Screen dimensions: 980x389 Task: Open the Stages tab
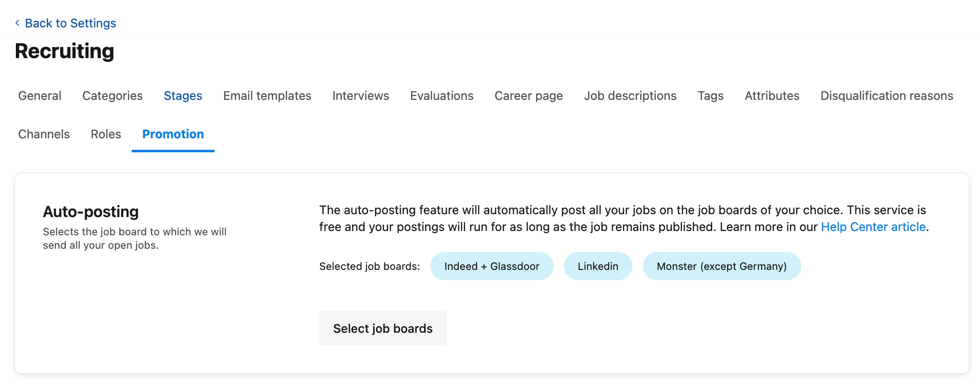pyautogui.click(x=183, y=96)
